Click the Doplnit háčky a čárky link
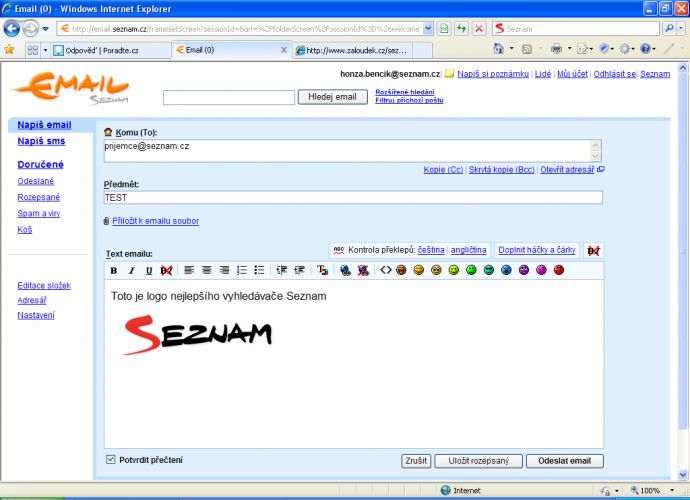Screen dimensions: 690x500 tap(537, 250)
